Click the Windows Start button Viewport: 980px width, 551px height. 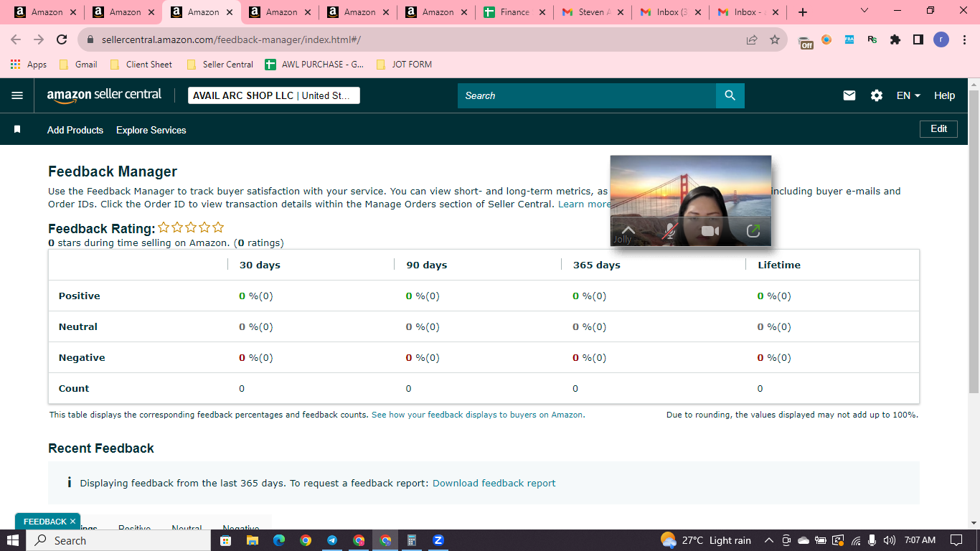[x=13, y=540]
